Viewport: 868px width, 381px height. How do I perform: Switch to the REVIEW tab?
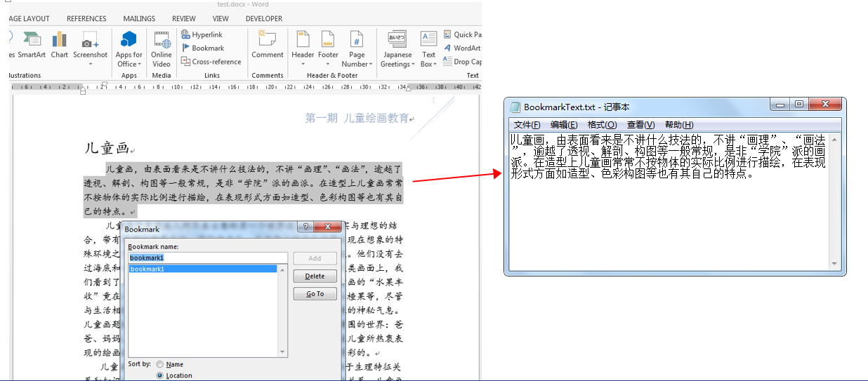(184, 19)
